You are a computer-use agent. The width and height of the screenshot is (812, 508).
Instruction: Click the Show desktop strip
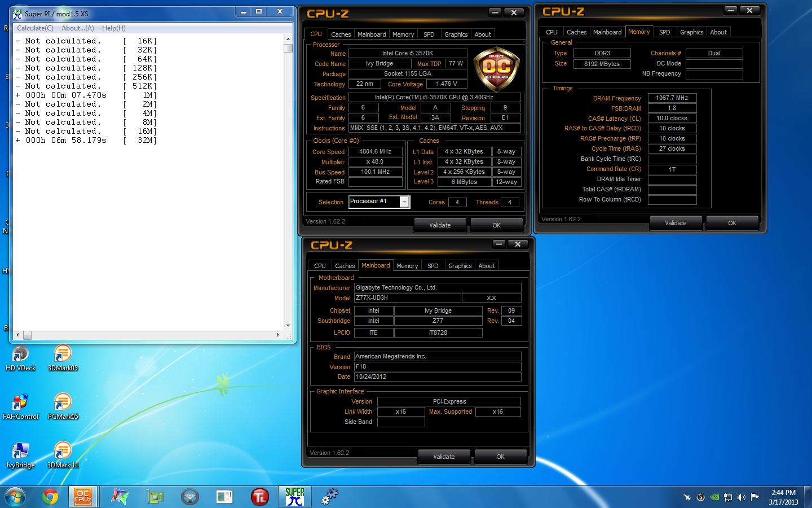(808, 497)
